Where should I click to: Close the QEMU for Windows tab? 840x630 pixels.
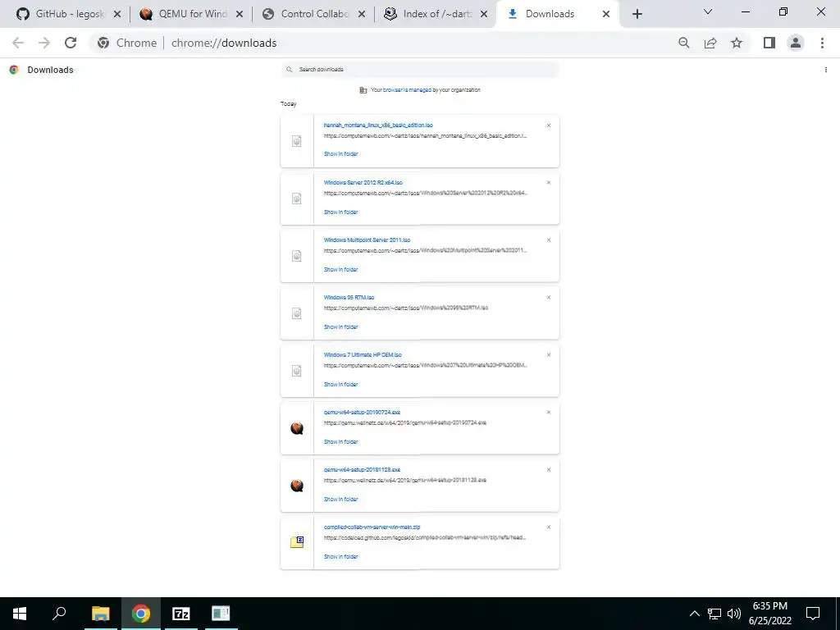(240, 14)
